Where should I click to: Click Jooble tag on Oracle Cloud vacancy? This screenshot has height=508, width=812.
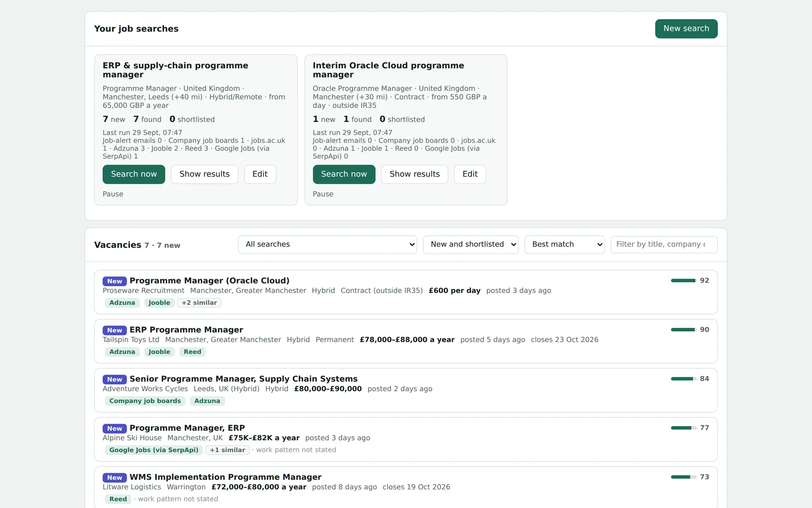pos(159,303)
